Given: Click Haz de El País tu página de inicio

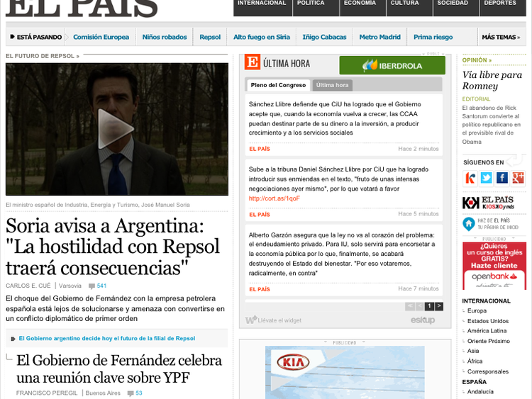Looking at the screenshot, I should click(x=498, y=224).
